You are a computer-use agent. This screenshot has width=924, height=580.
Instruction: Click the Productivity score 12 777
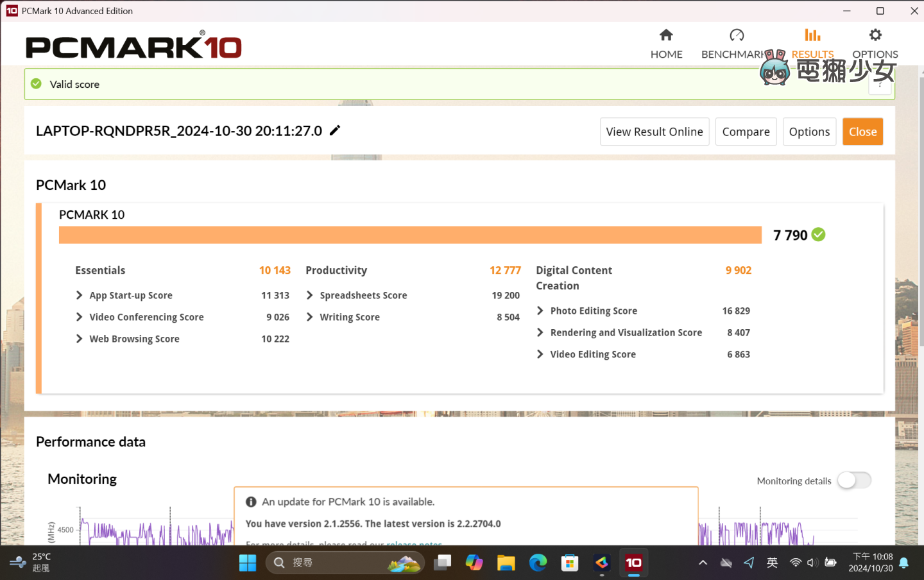(x=505, y=270)
